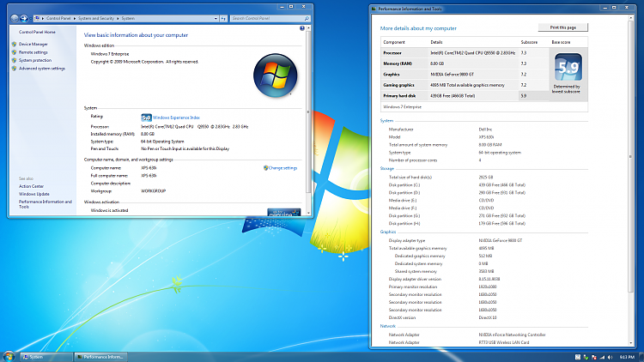The image size is (644, 362).
Task: Click the Graphics row showing NVIDIA GeForce 9800 GT
Action: coord(465,75)
